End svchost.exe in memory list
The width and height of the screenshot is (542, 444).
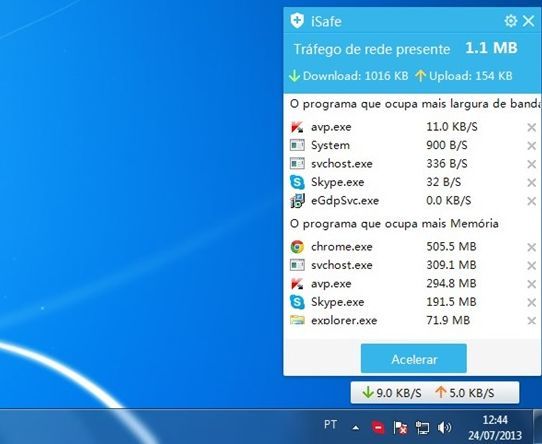[531, 265]
